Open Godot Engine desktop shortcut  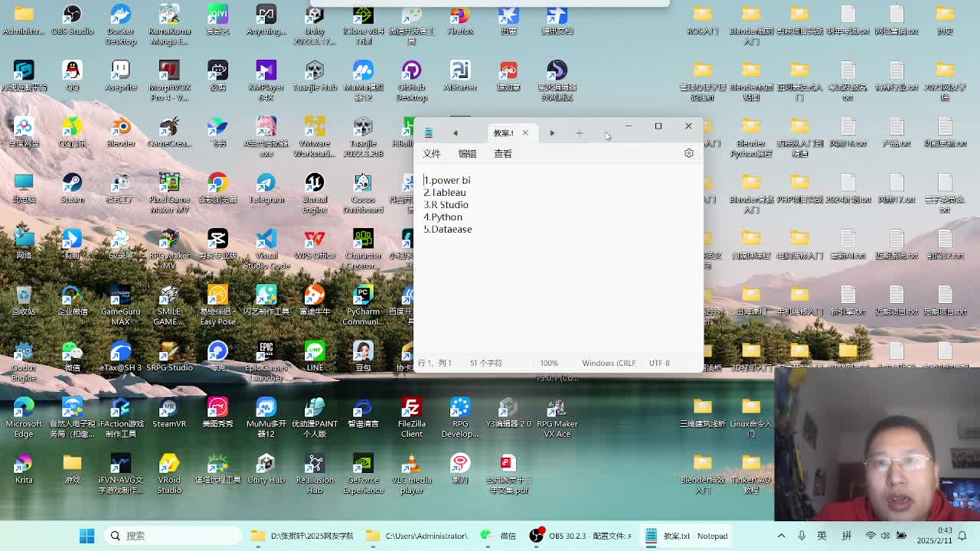pos(24,360)
